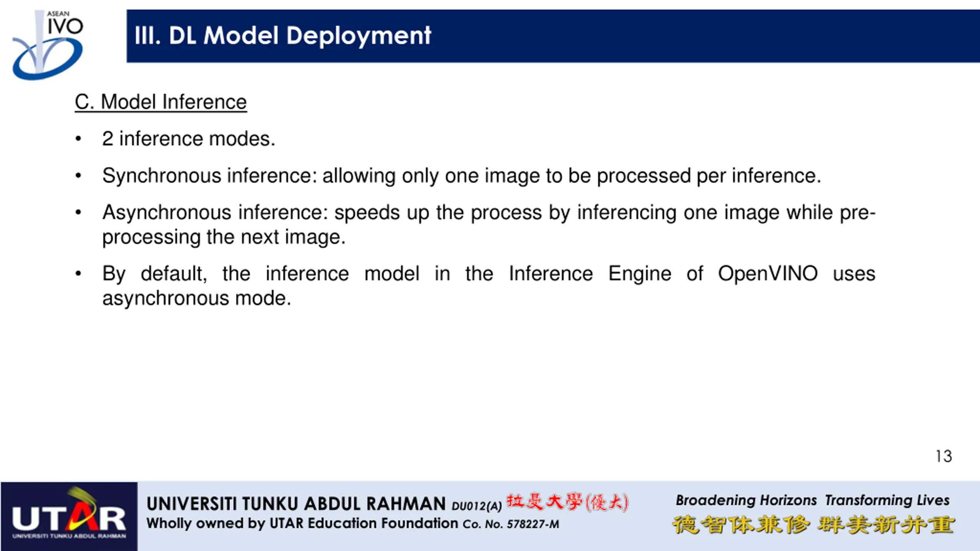The image size is (980, 551).
Task: Click the line 'asynchronous mode.'
Action: click(197, 298)
